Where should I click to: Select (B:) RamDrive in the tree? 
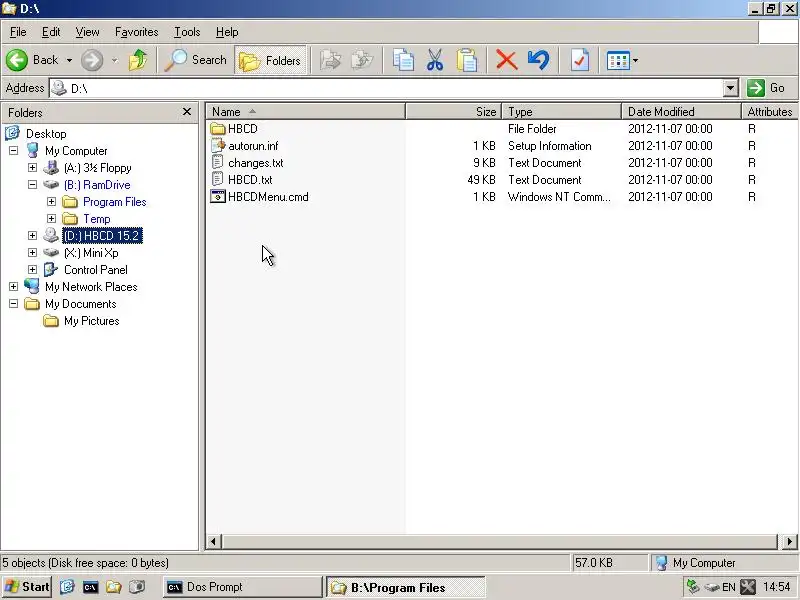click(x=97, y=185)
